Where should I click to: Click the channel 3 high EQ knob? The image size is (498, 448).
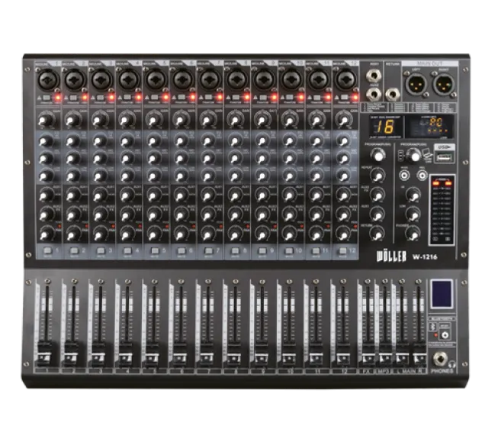click(x=100, y=140)
